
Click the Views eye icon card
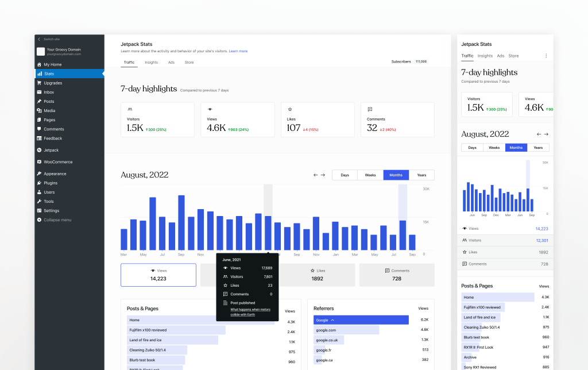[x=158, y=274]
